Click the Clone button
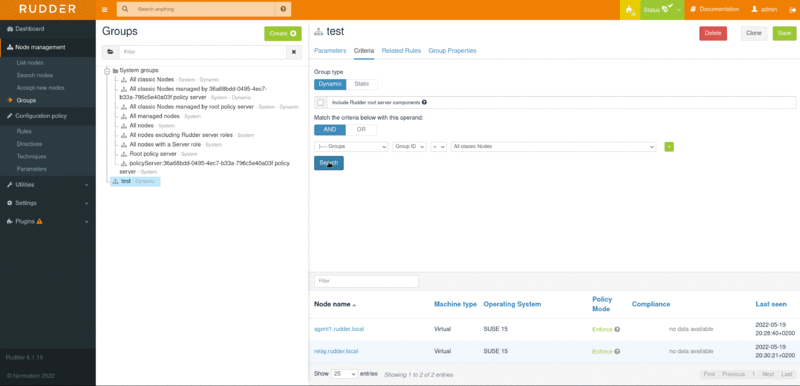The height and width of the screenshot is (386, 800). pyautogui.click(x=754, y=33)
